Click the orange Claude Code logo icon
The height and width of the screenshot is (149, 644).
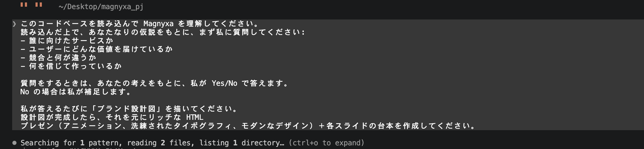[31, 5]
